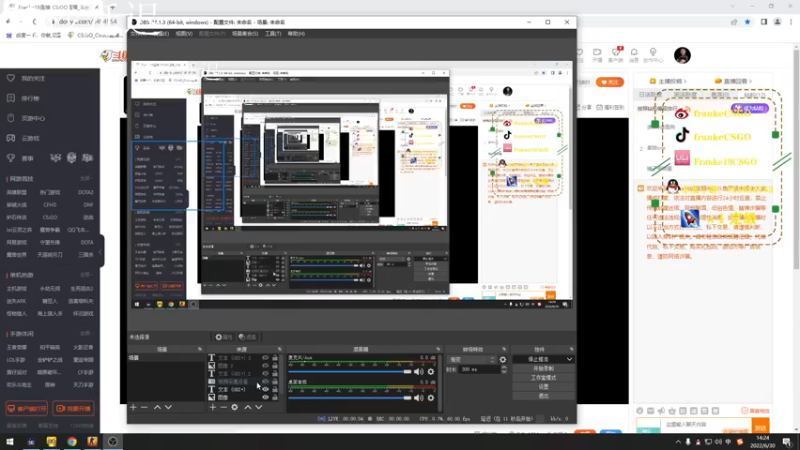Open the transition type dropdown 渐变

click(472, 359)
